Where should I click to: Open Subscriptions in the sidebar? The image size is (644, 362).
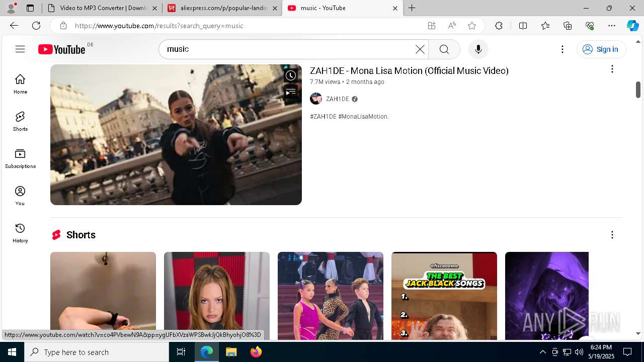pyautogui.click(x=20, y=158)
